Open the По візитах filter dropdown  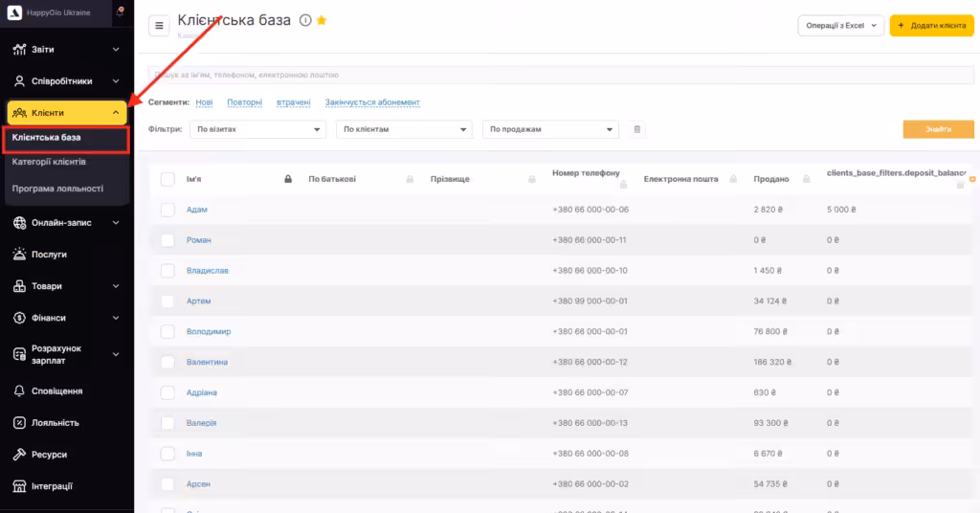[x=256, y=129]
